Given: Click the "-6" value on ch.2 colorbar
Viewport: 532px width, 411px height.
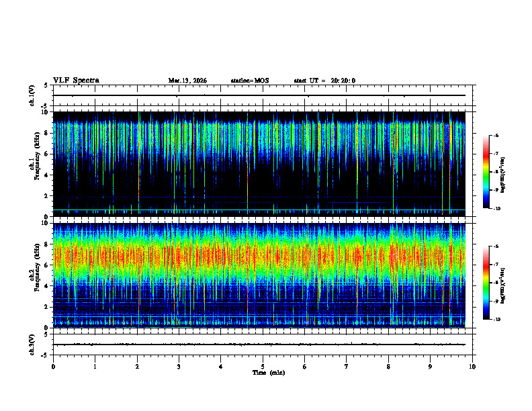Looking at the screenshot, I should click(x=496, y=246).
